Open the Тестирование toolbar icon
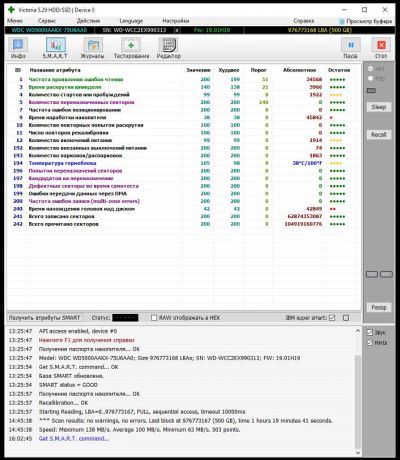 pos(131,48)
